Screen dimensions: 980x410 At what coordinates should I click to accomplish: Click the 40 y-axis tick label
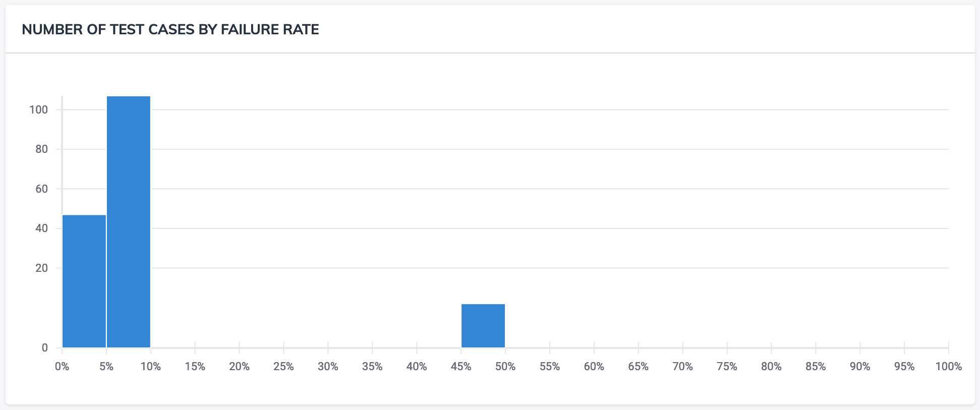42,228
